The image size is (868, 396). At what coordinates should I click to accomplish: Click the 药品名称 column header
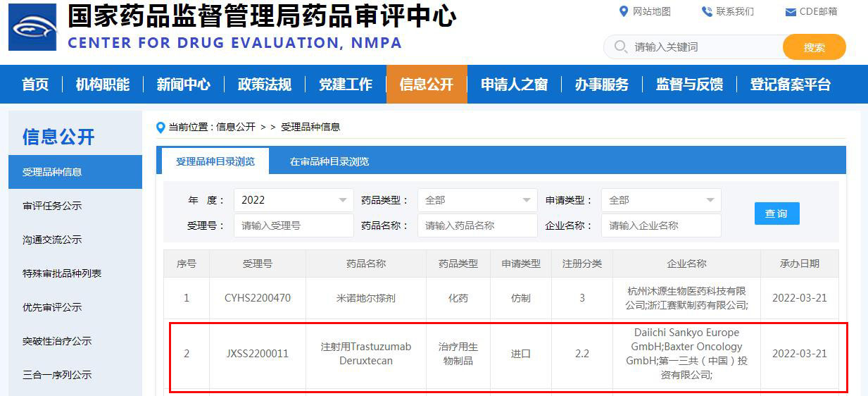[x=366, y=264]
